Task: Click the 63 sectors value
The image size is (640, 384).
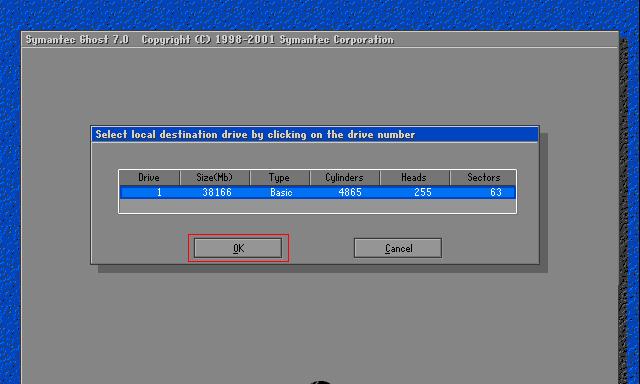Action: (496, 192)
